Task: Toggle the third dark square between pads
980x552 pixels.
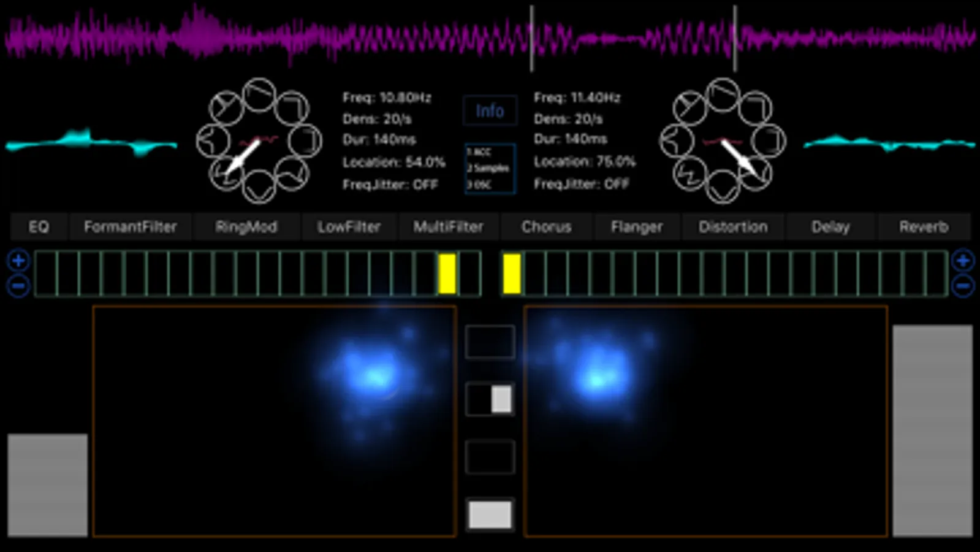Action: click(x=490, y=457)
